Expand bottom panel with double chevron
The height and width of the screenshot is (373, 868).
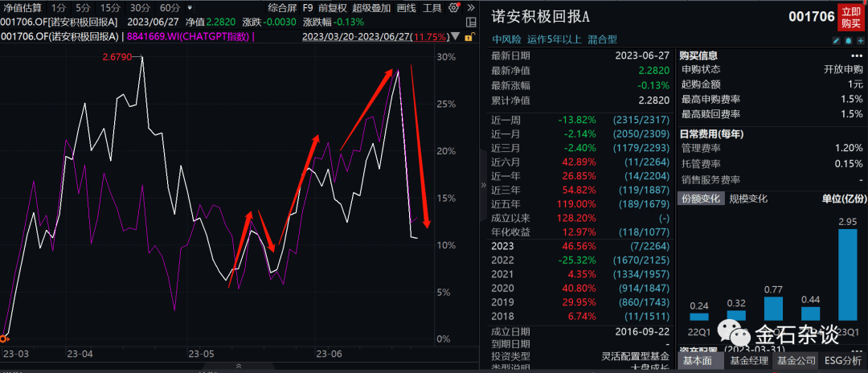pos(239,366)
